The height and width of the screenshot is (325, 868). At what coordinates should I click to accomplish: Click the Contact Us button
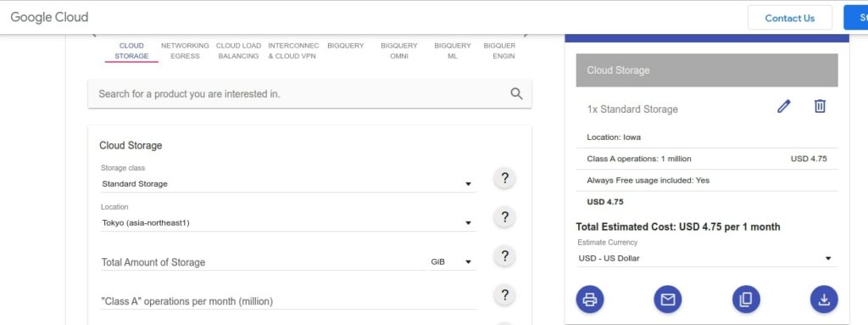pos(790,18)
